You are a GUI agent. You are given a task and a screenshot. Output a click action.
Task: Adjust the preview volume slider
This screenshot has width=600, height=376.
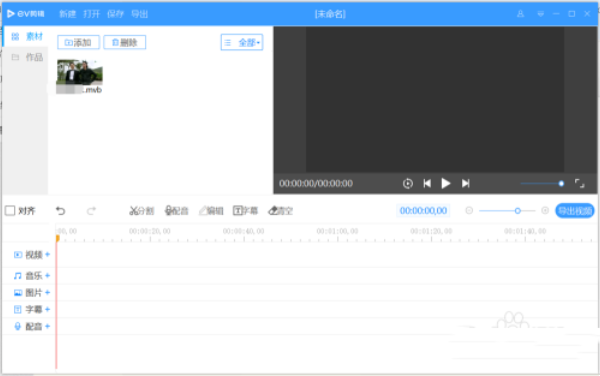(x=542, y=184)
